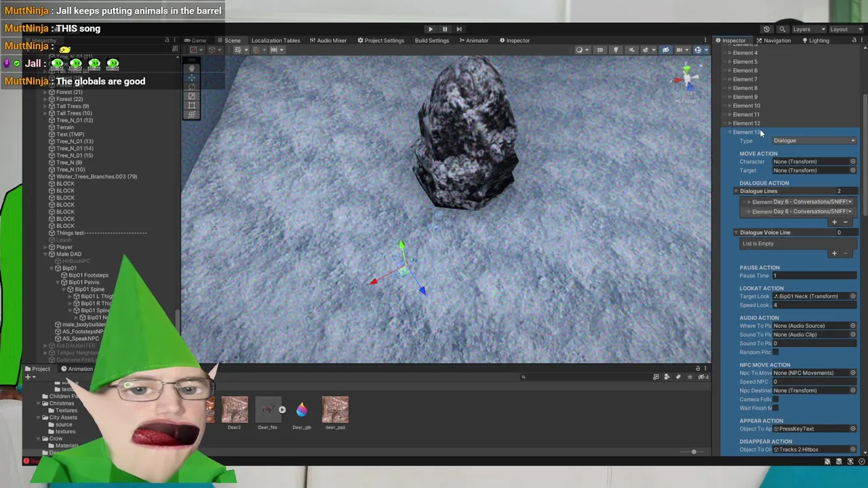Expand Element 12 in the list

click(730, 123)
